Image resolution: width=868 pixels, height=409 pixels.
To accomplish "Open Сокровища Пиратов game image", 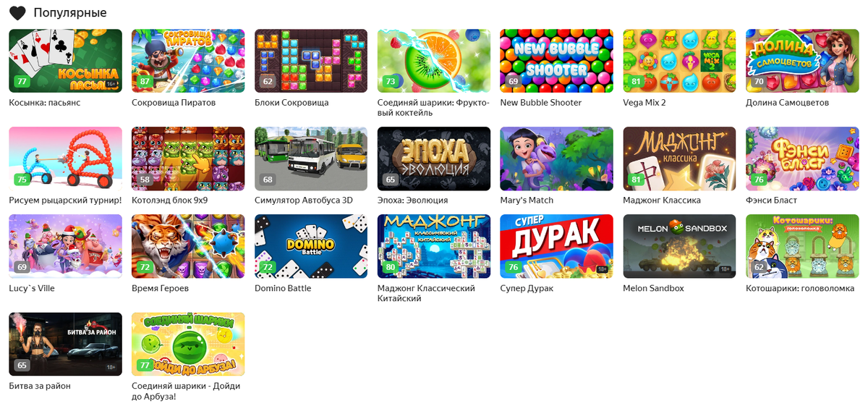I will point(188,61).
